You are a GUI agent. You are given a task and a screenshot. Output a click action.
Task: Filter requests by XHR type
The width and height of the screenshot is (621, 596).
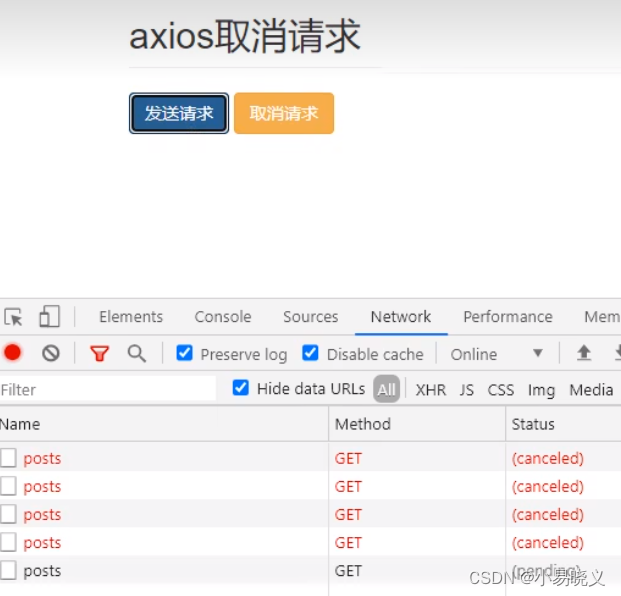tap(431, 390)
